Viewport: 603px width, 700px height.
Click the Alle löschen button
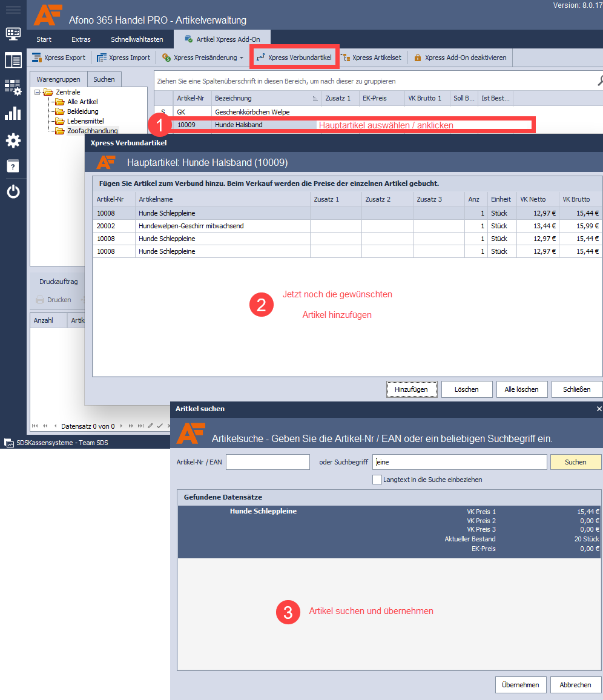click(x=521, y=389)
